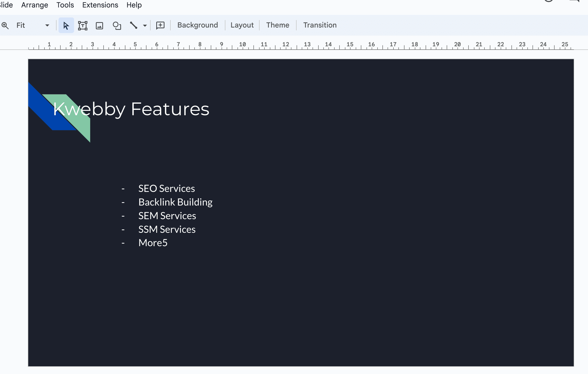Click the Layout button
Screen dimensions: 588x374
242,25
